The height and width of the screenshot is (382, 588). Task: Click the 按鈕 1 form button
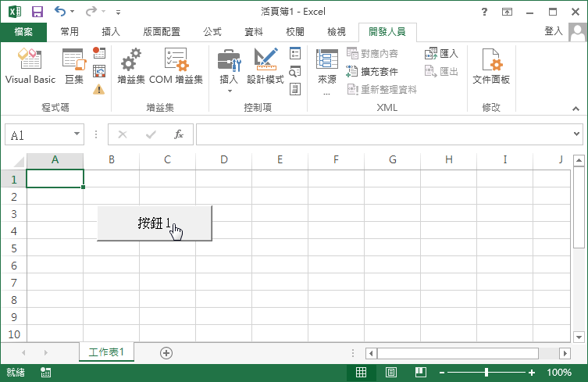[x=155, y=223]
